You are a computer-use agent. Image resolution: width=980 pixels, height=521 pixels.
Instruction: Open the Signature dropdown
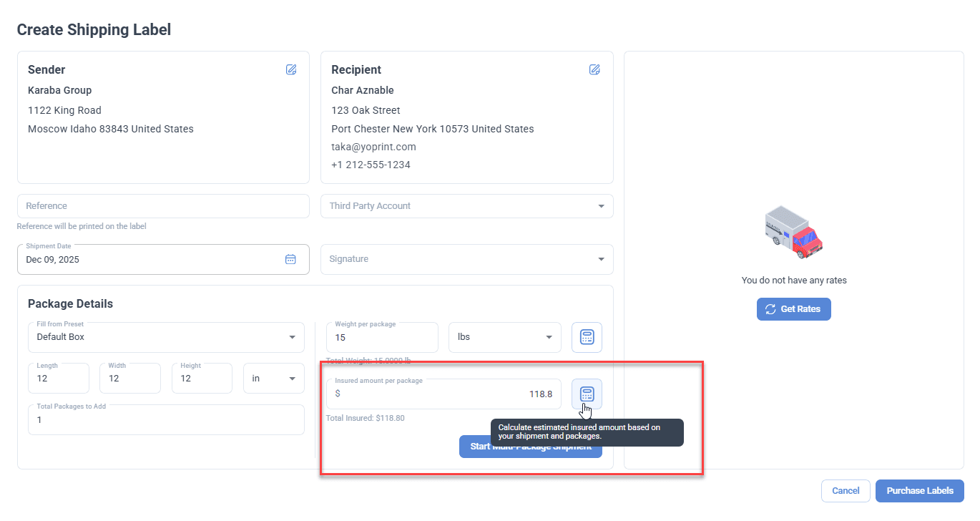[x=466, y=259]
